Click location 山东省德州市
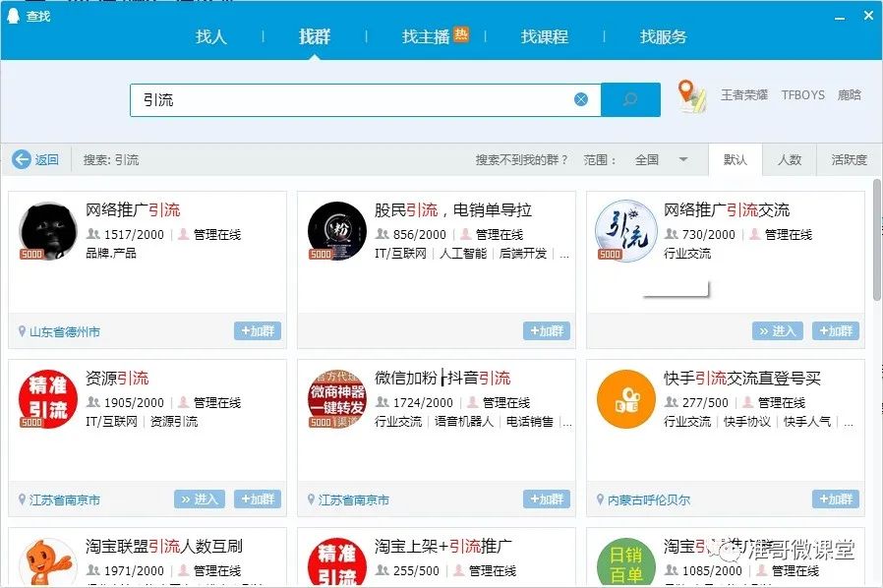The width and height of the screenshot is (883, 588). coord(64,331)
